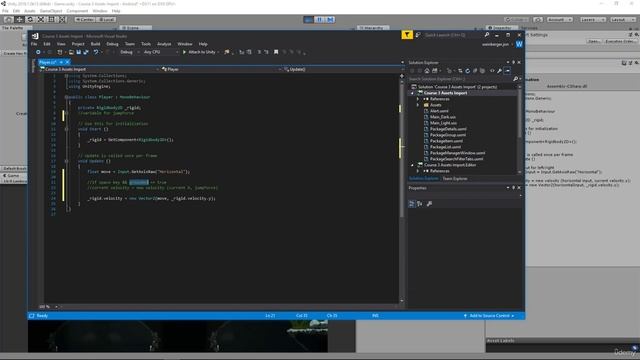Toggle Unity Play mode button
This screenshot has height=360, width=640.
tap(309, 20)
